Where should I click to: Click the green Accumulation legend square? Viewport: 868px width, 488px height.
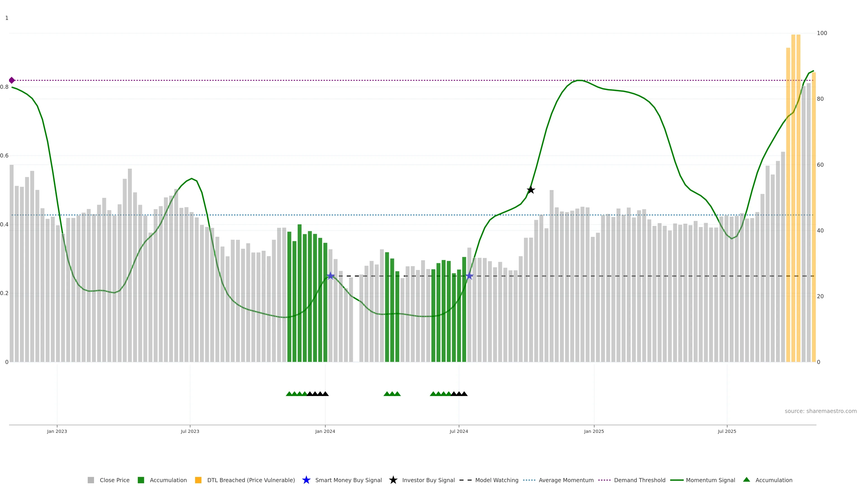(x=141, y=480)
